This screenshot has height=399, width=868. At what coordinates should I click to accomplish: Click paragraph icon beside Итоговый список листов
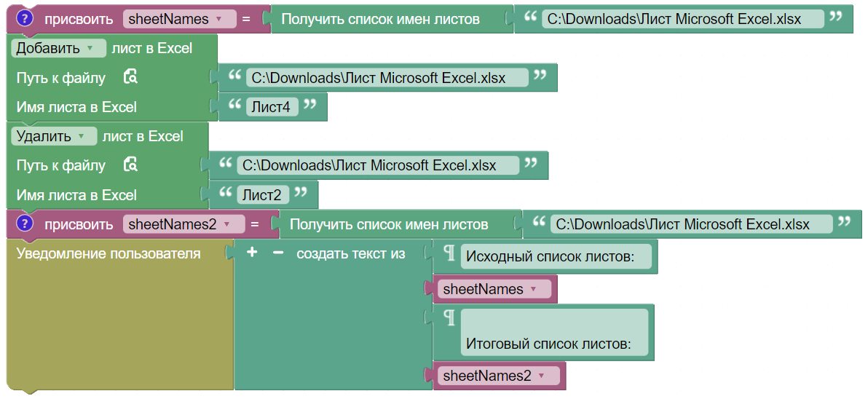point(449,318)
